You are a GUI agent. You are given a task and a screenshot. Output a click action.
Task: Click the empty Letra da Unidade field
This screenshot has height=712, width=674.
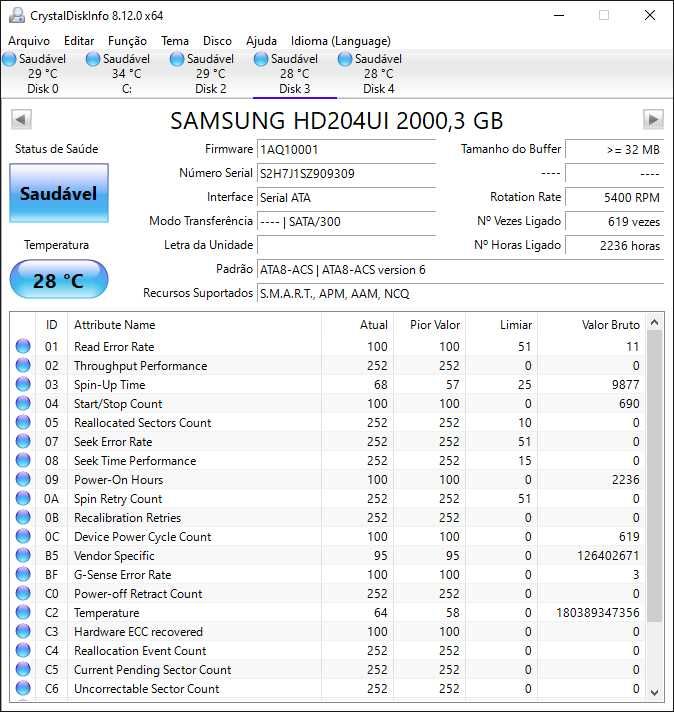pyautogui.click(x=347, y=246)
